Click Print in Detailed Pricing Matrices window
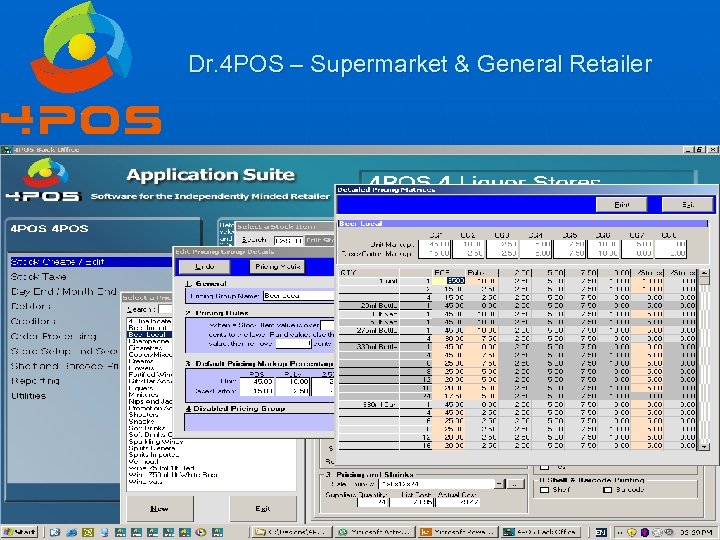 (x=621, y=205)
